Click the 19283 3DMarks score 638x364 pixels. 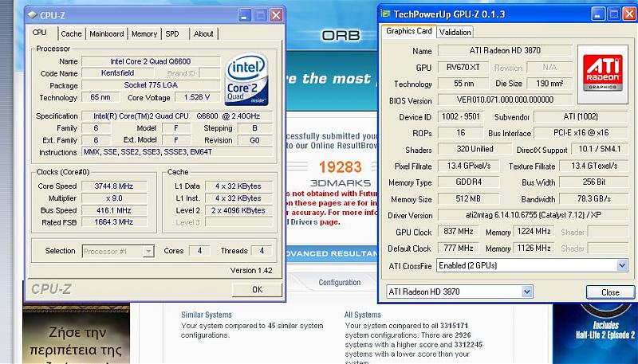pyautogui.click(x=341, y=167)
